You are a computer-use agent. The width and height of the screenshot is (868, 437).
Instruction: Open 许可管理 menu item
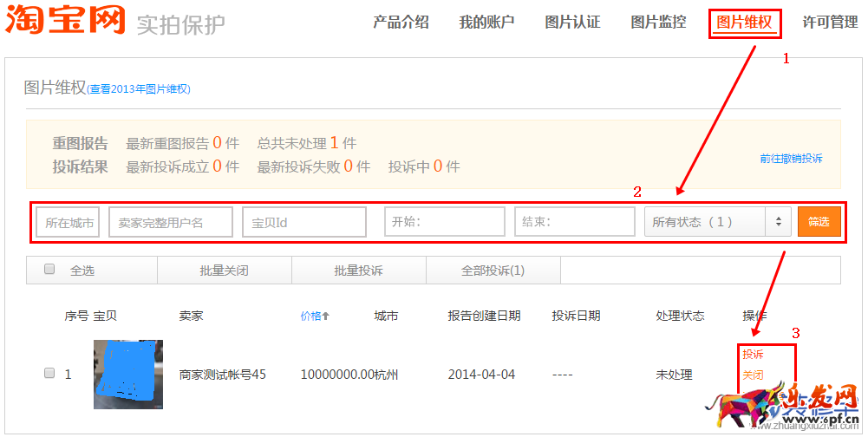(830, 23)
